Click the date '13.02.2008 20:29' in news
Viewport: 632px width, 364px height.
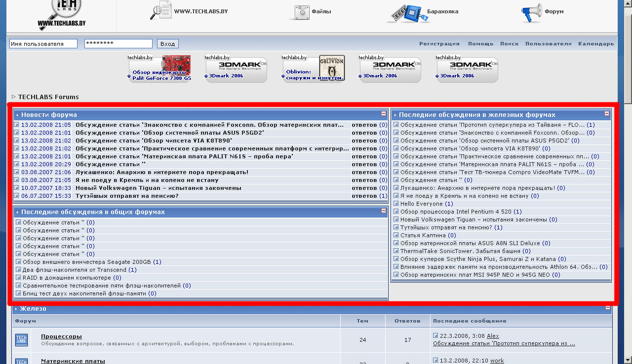coord(46,164)
